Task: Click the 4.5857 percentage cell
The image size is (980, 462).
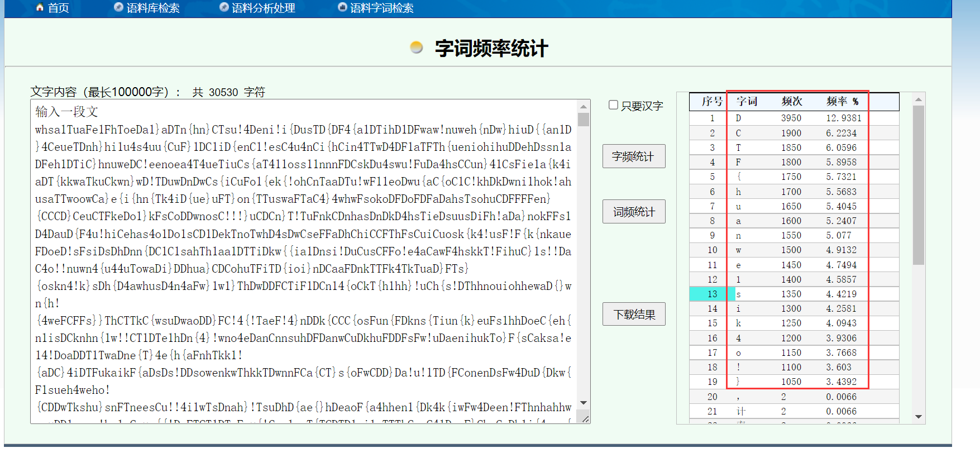Action: pyautogui.click(x=842, y=279)
